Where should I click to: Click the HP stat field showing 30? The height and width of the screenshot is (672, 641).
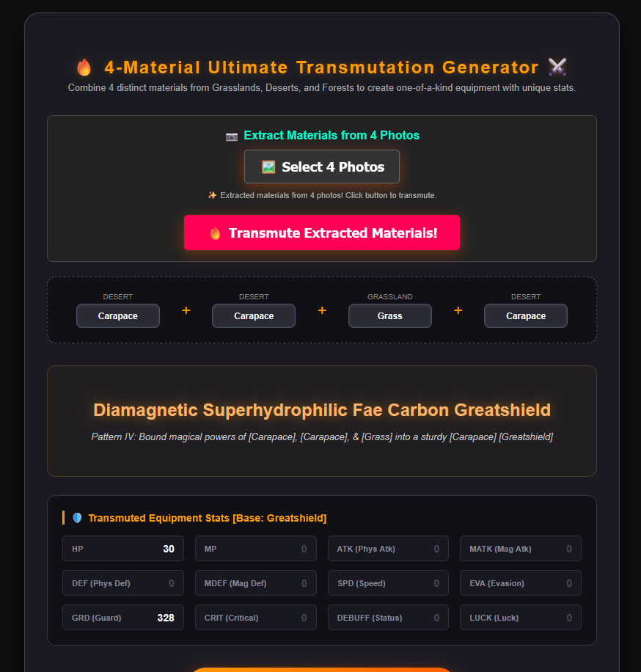123,549
